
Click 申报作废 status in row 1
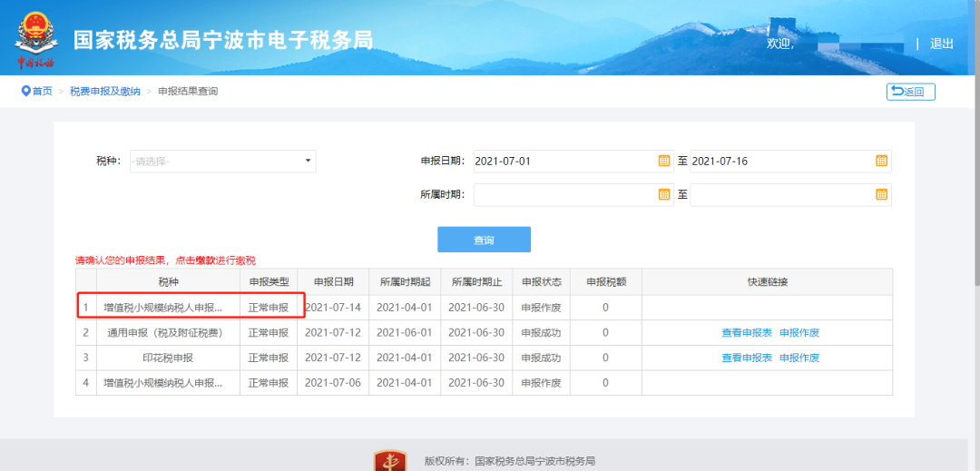click(541, 308)
